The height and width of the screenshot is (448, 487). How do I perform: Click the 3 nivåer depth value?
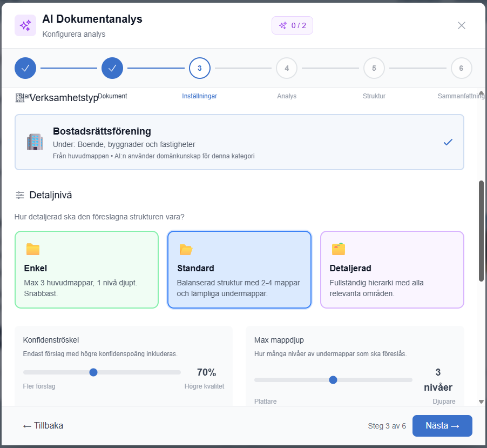point(438,380)
